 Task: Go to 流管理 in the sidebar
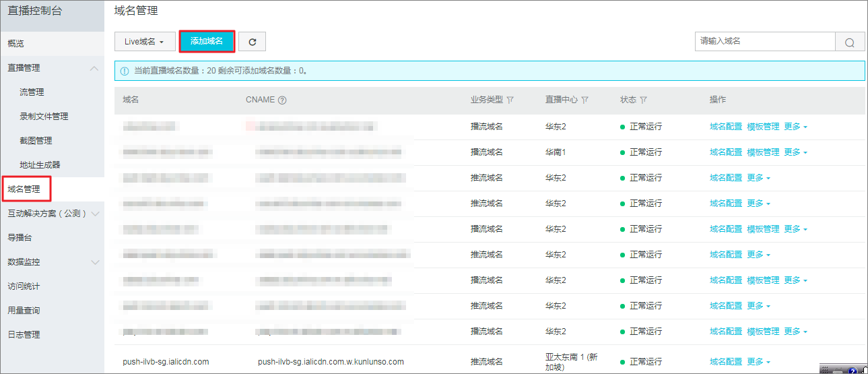32,92
